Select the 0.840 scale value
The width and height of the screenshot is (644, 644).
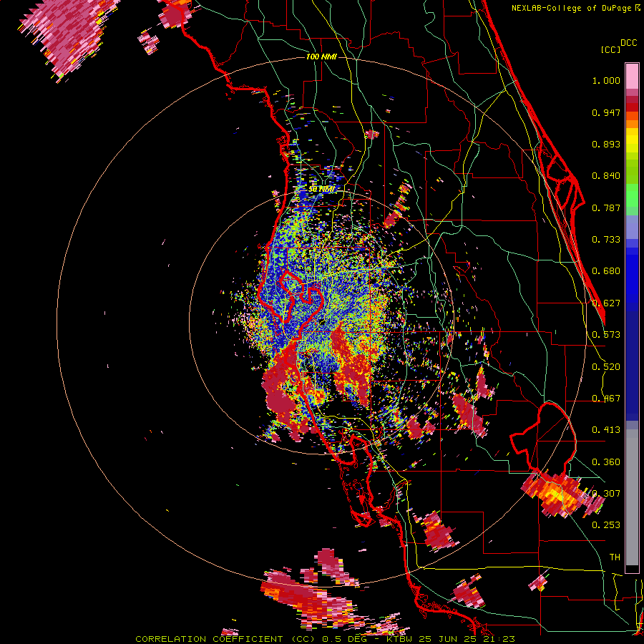606,176
